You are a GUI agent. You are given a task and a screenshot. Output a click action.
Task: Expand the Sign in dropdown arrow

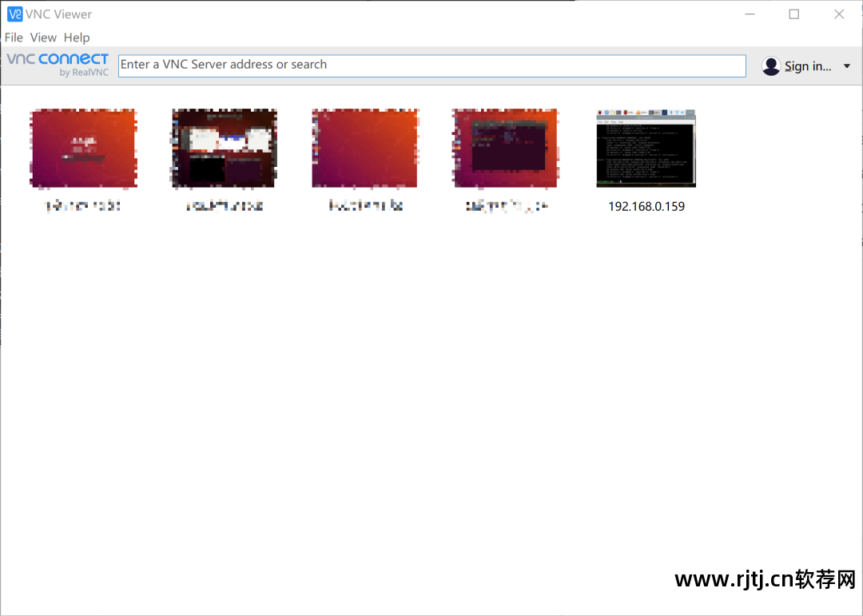(x=846, y=66)
